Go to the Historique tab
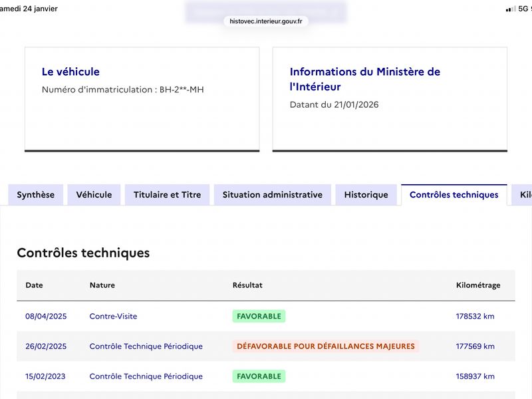 366,195
